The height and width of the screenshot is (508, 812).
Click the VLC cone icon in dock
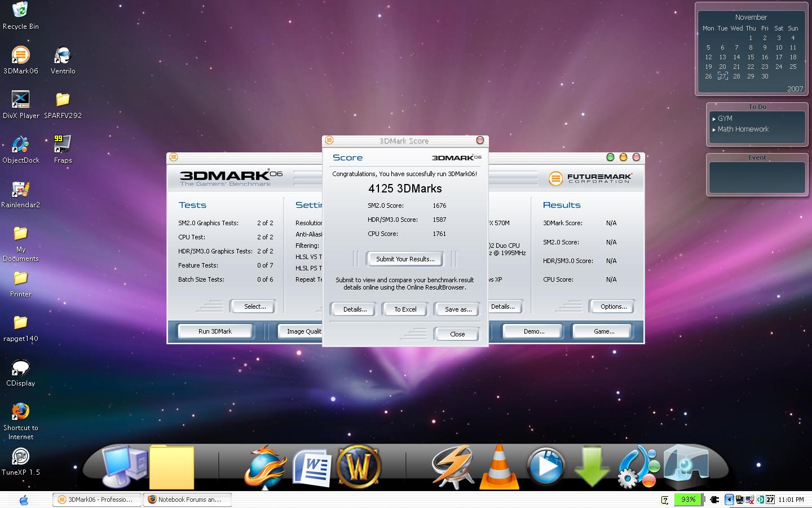click(x=499, y=467)
